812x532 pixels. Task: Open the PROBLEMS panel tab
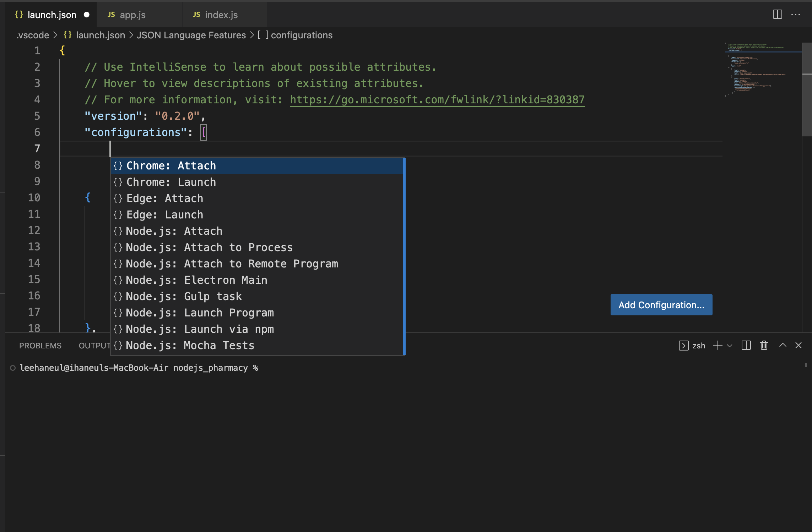pos(40,346)
